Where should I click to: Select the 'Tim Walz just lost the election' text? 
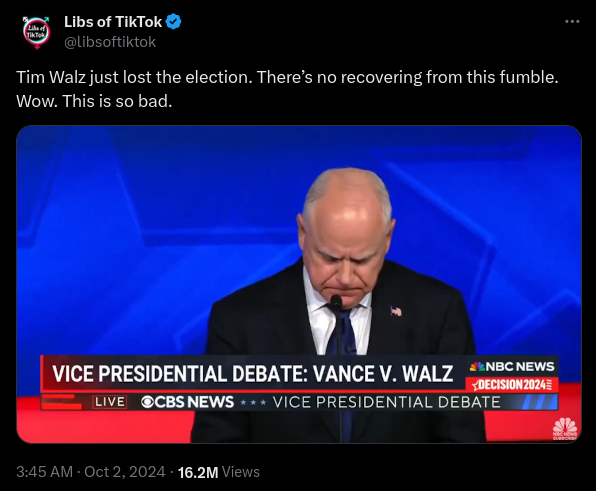pyautogui.click(x=135, y=77)
